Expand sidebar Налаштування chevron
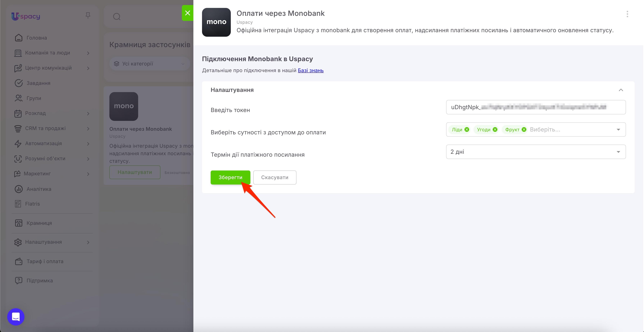 tap(88, 242)
